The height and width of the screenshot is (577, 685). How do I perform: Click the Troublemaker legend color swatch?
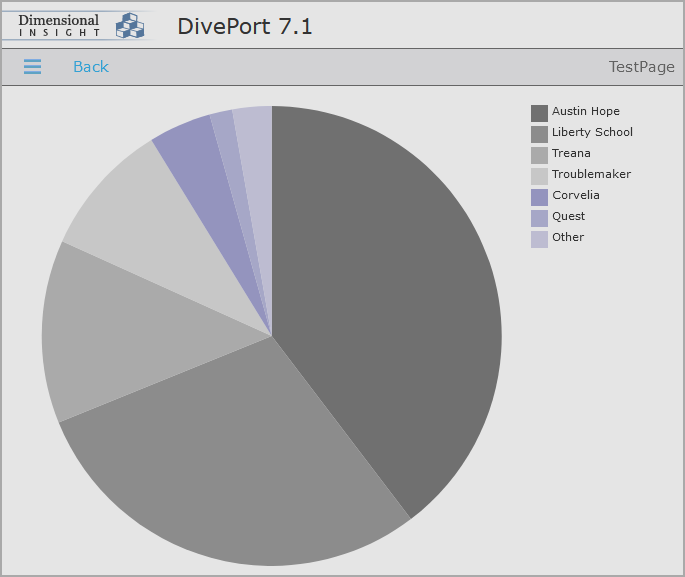[x=539, y=175]
